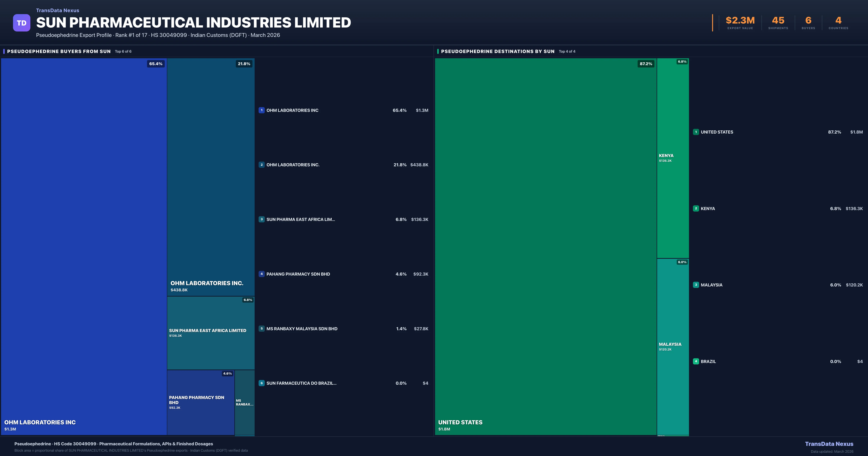
Task: Click rank 4 badge beside PAHANG PHARMACY SDN BHD
Action: click(261, 274)
